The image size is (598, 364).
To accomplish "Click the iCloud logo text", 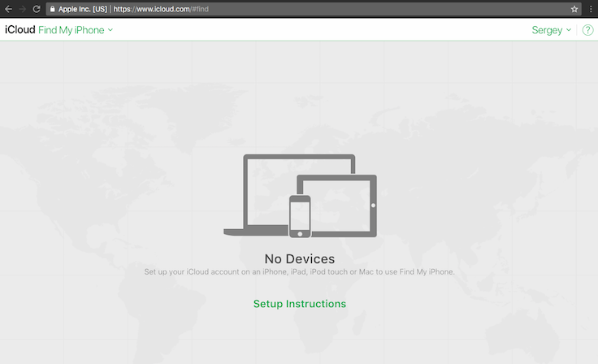I will 19,30.
